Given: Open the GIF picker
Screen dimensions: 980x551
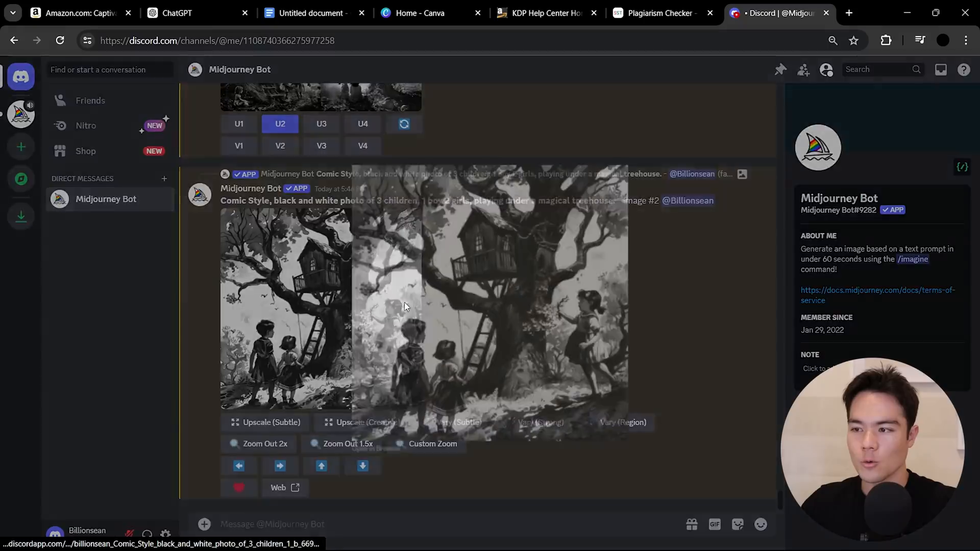Looking at the screenshot, I should coord(715,524).
